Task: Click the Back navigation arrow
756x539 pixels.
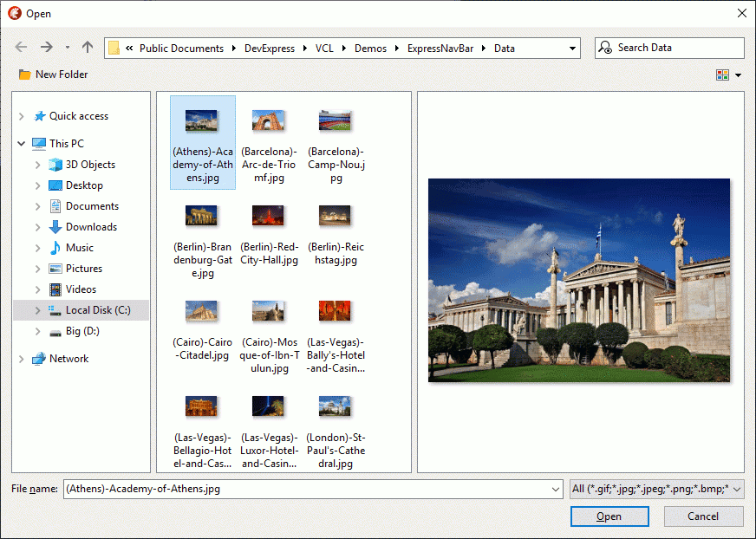Action: click(x=21, y=48)
